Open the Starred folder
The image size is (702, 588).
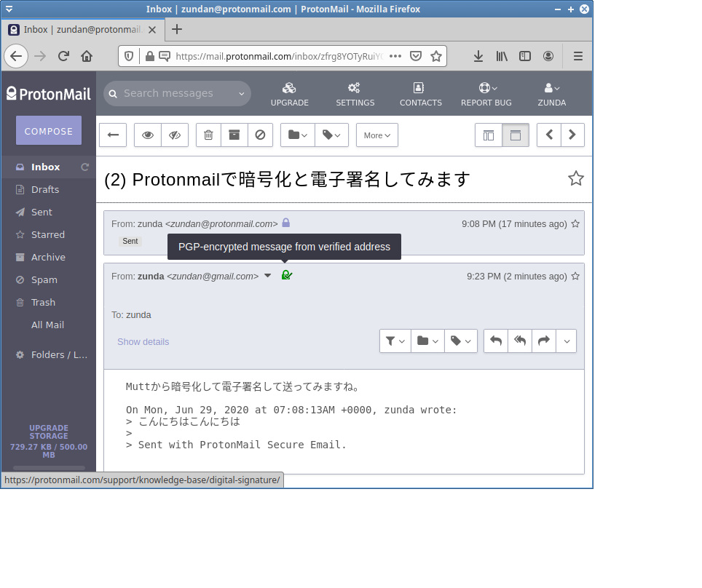tap(48, 234)
